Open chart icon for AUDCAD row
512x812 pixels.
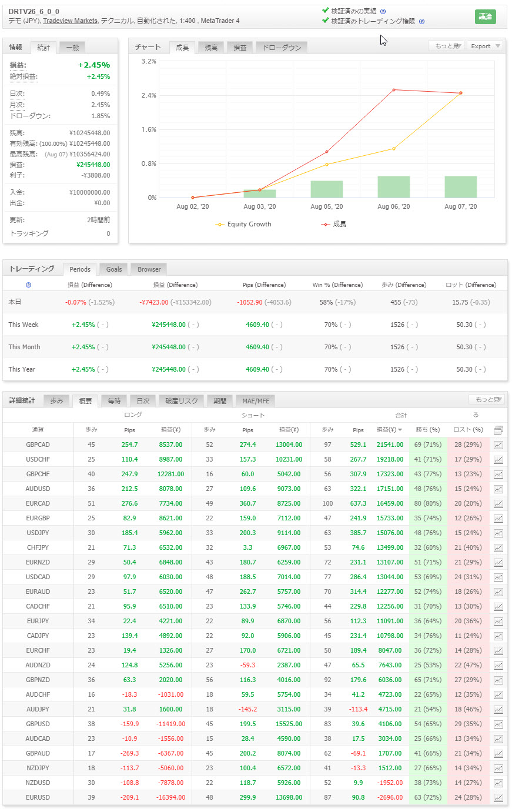coord(498,739)
